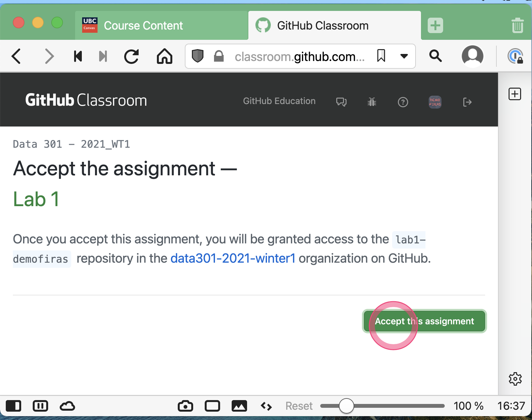Toggle tab tiling in the status bar
The height and width of the screenshot is (420, 532).
(40, 406)
